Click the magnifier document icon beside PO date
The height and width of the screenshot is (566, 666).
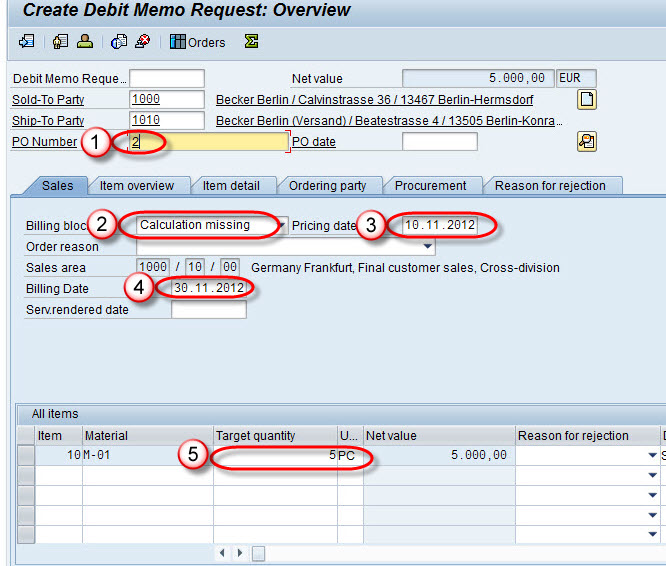tap(587, 142)
